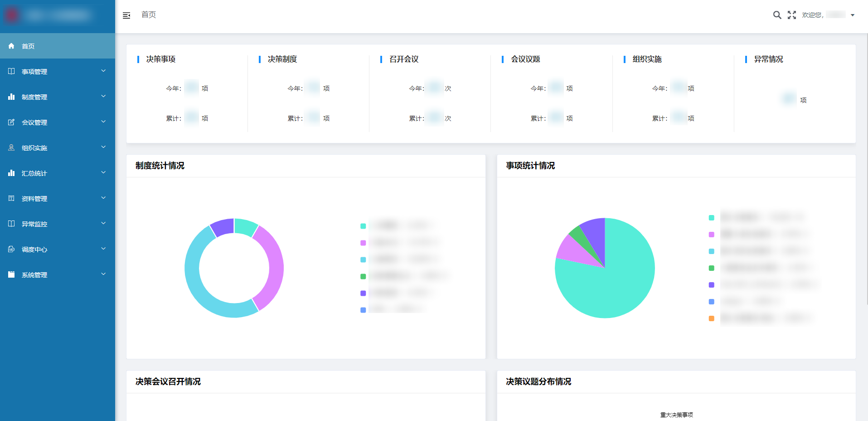Click the 组织实施 person icon
The height and width of the screenshot is (421, 868).
[x=11, y=147]
